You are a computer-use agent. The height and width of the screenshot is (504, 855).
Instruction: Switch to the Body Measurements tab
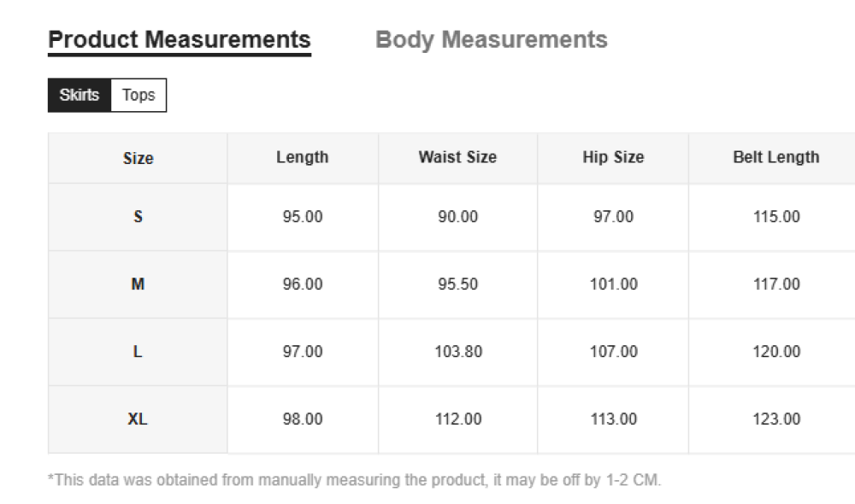(x=492, y=40)
